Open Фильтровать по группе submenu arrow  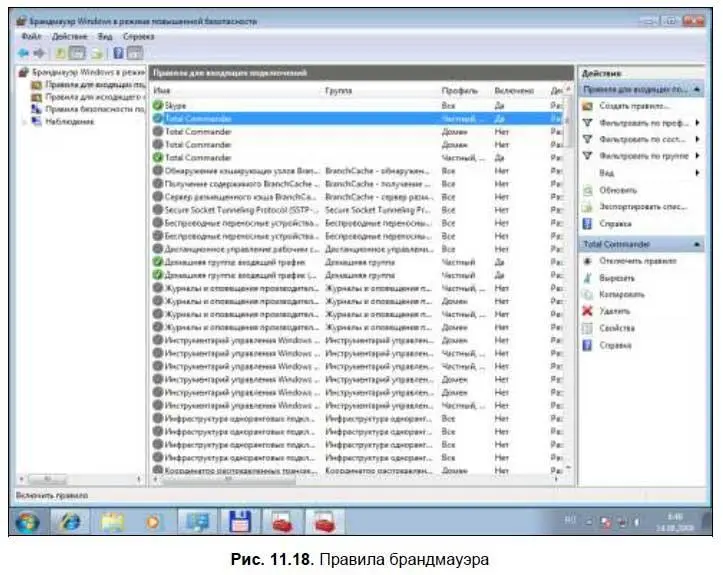point(698,156)
